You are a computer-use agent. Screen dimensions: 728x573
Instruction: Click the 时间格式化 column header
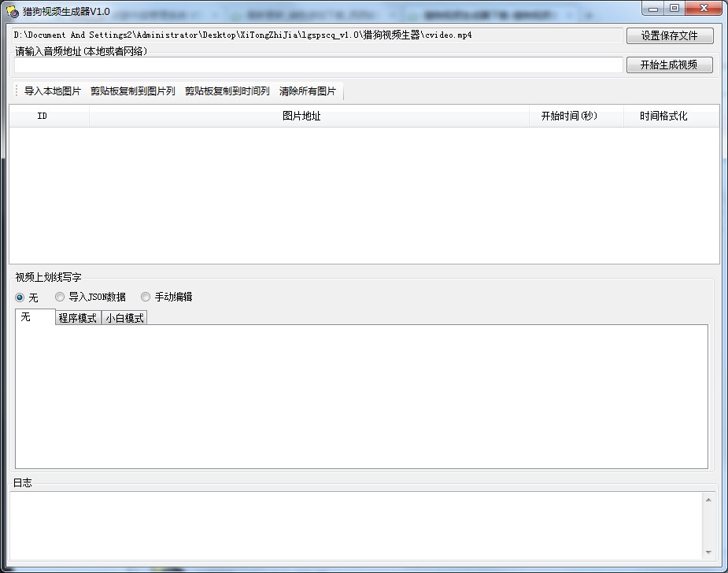coord(663,116)
